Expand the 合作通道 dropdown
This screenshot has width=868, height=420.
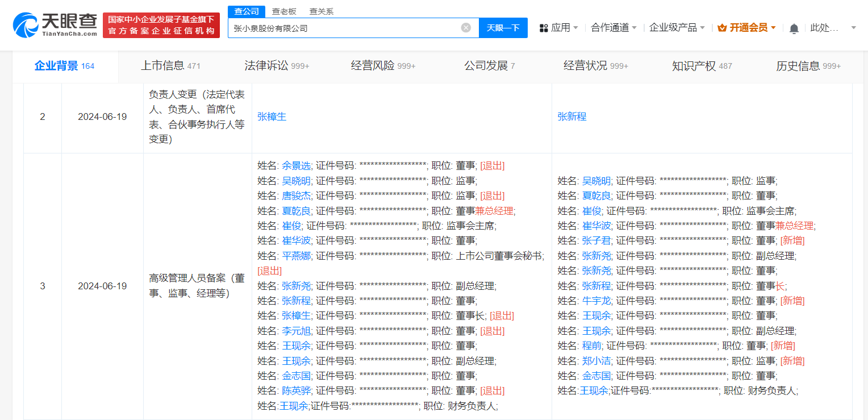[614, 27]
